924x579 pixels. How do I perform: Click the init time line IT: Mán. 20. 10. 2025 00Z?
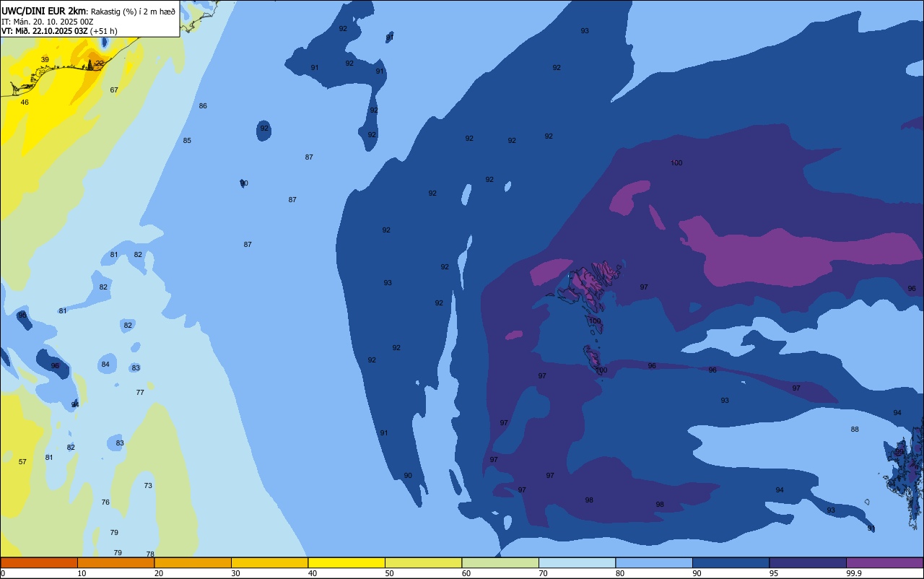[x=48, y=22]
